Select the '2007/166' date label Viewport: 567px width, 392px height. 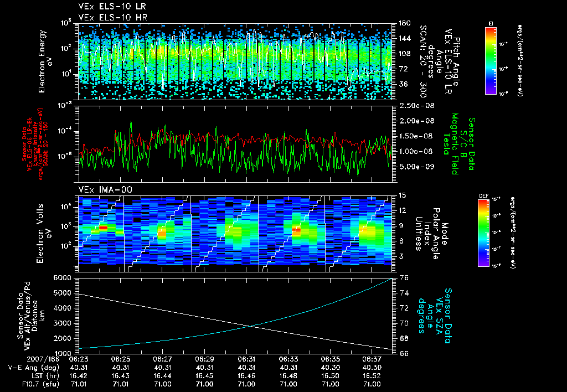[43, 359]
